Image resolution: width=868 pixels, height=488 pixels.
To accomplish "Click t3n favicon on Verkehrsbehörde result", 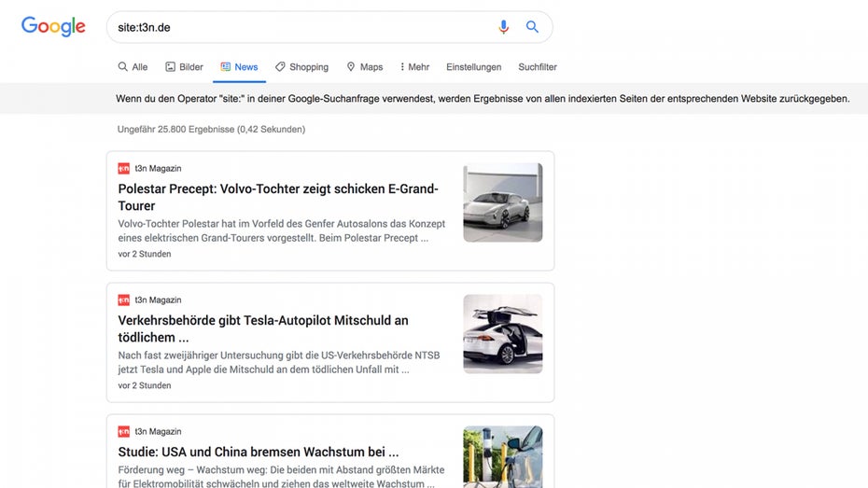I will tap(123, 300).
